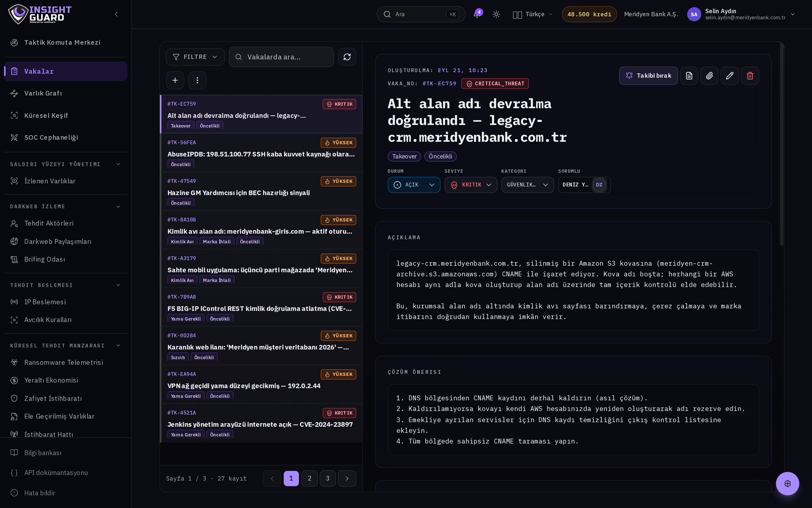
Task: Open Yeraltı Ekonomisi
Action: click(65, 380)
